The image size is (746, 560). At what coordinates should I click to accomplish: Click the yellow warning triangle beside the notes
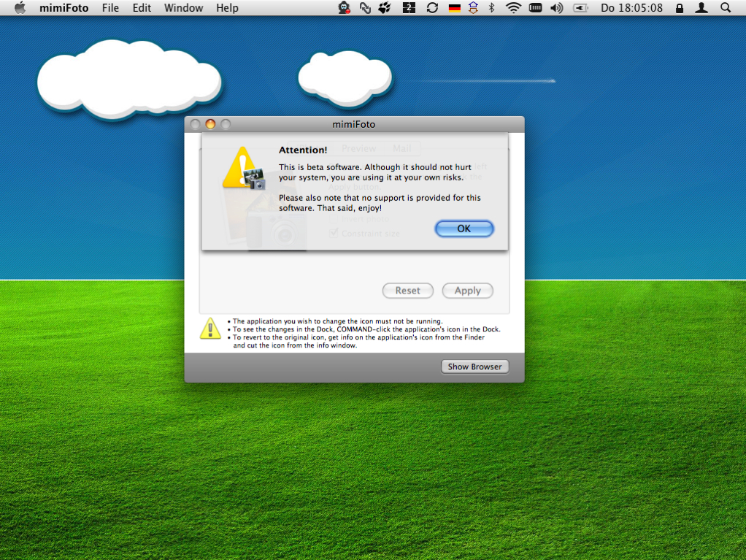[x=210, y=329]
